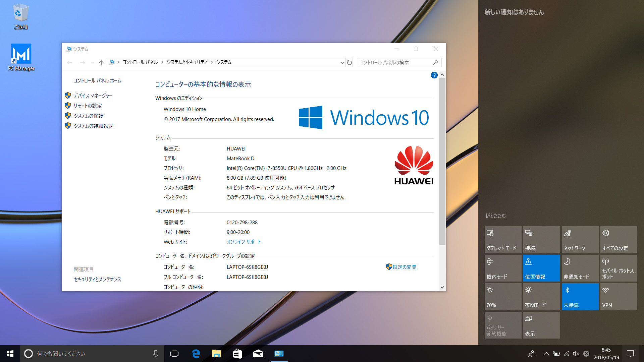
Task: Expand hidden system tray icons
Action: pyautogui.click(x=546, y=353)
